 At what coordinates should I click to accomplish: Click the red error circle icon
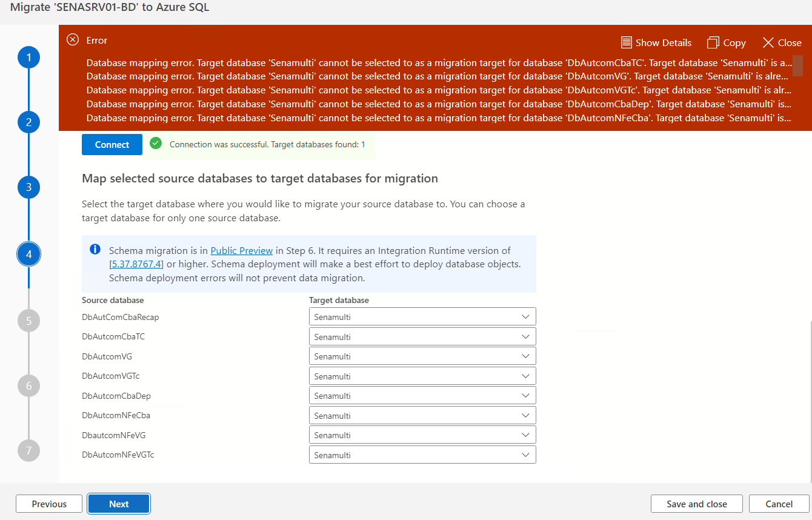click(x=73, y=40)
